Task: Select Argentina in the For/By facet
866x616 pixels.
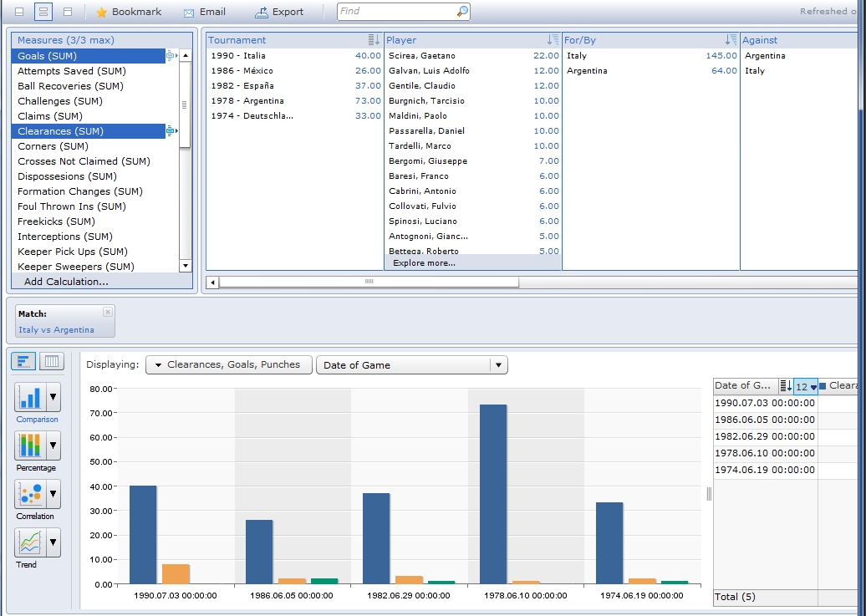Action: pos(651,71)
